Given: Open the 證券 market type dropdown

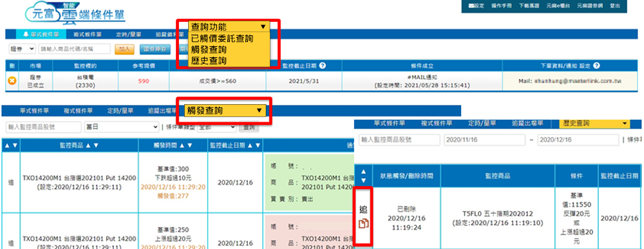Looking at the screenshot, I should (x=22, y=49).
